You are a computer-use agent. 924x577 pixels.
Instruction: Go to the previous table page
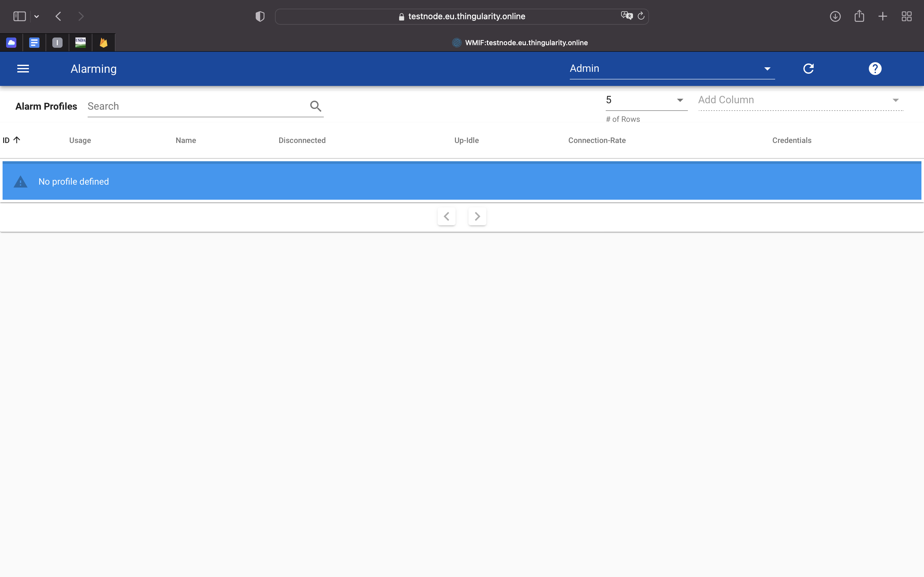tap(446, 216)
